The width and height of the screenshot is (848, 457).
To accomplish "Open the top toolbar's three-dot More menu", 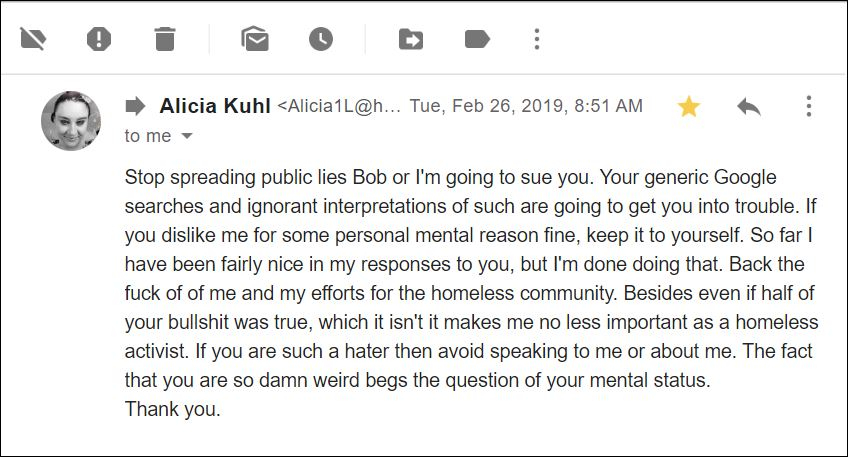I will point(537,39).
